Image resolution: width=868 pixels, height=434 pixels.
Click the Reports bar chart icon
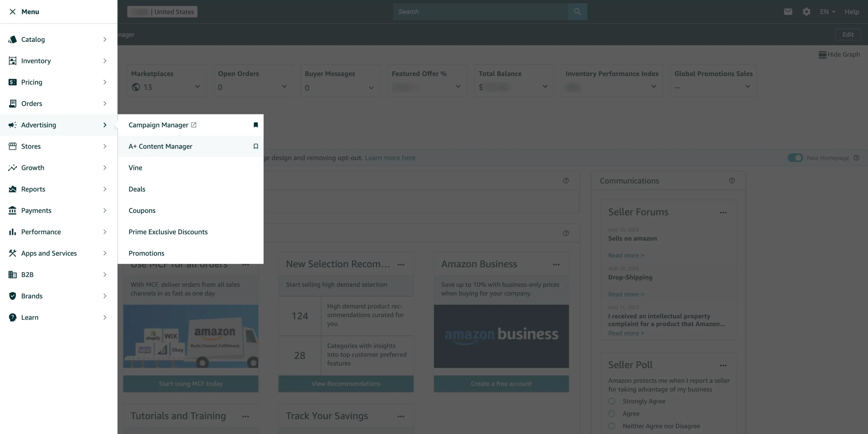pyautogui.click(x=12, y=189)
